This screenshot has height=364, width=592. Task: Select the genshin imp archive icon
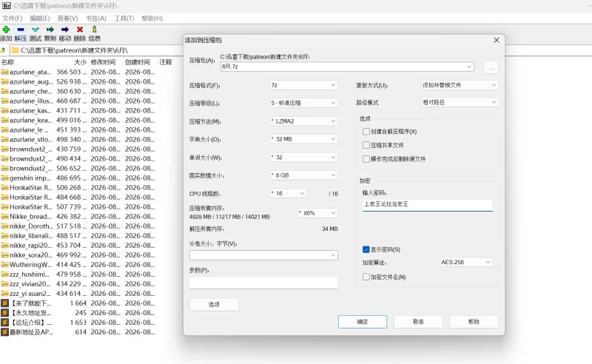click(4, 178)
